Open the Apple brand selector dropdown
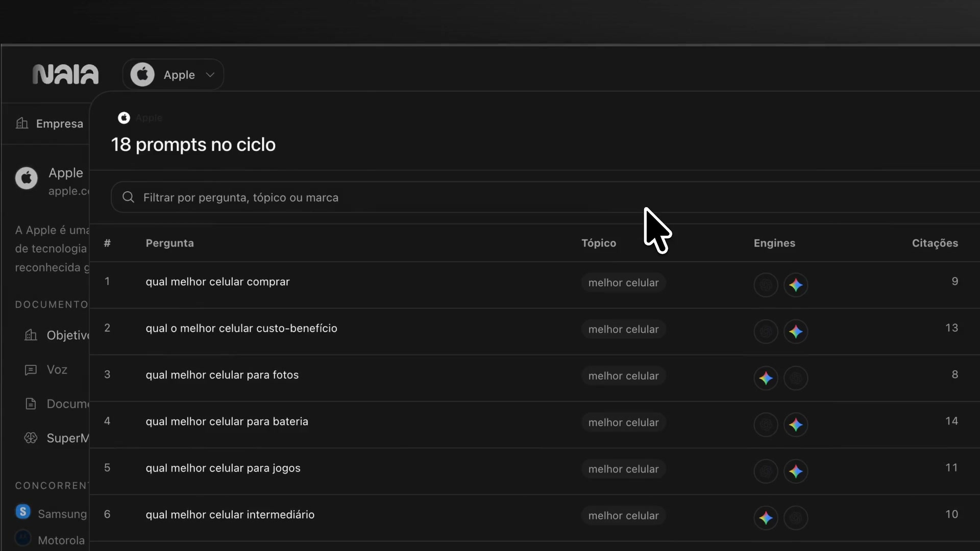The image size is (980, 551). [173, 74]
